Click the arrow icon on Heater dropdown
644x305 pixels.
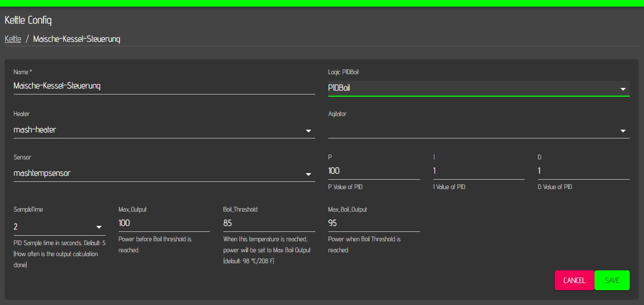tap(308, 131)
